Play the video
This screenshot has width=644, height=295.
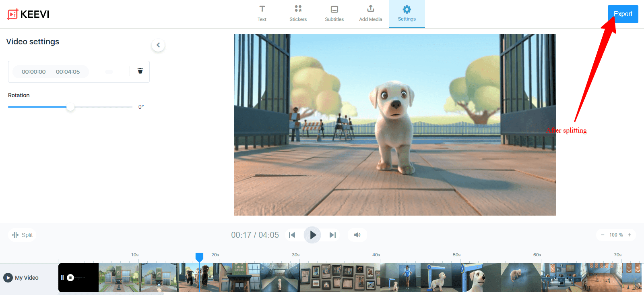[312, 235]
